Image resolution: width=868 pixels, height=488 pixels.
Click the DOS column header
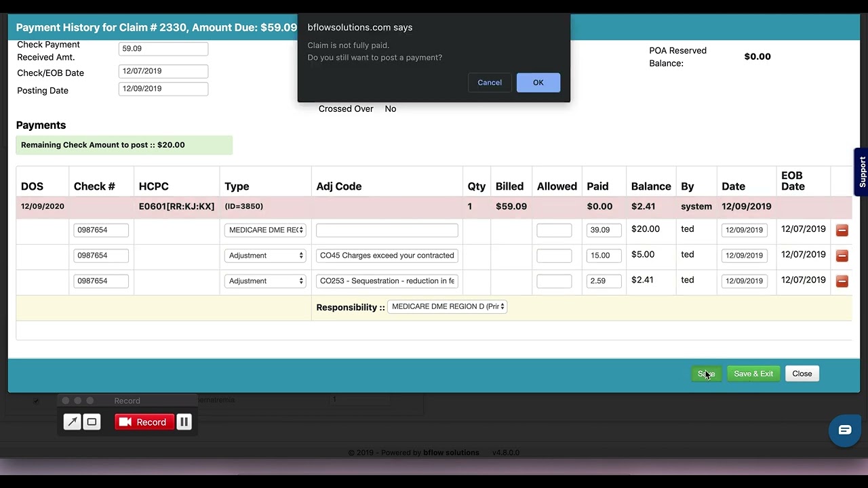pos(32,186)
